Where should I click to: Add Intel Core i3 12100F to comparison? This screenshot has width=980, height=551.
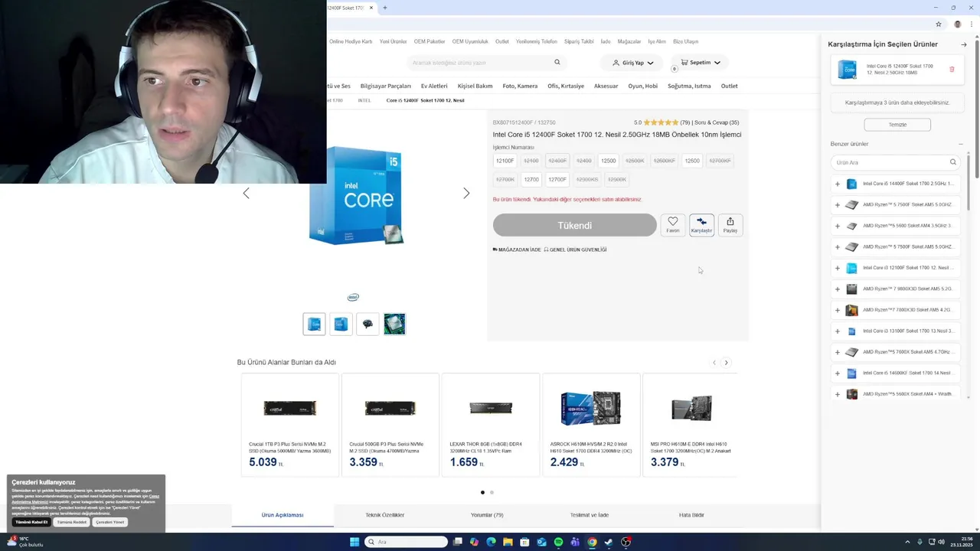click(x=837, y=268)
